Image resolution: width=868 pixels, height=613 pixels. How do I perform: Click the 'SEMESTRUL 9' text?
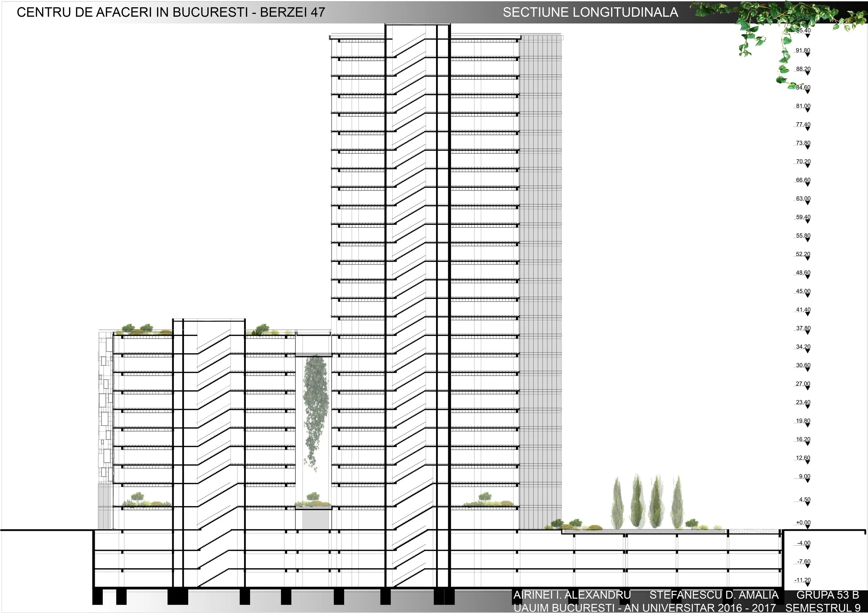(823, 608)
